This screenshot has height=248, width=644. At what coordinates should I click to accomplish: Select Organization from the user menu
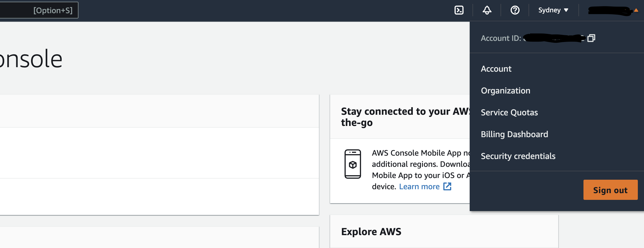click(x=506, y=91)
